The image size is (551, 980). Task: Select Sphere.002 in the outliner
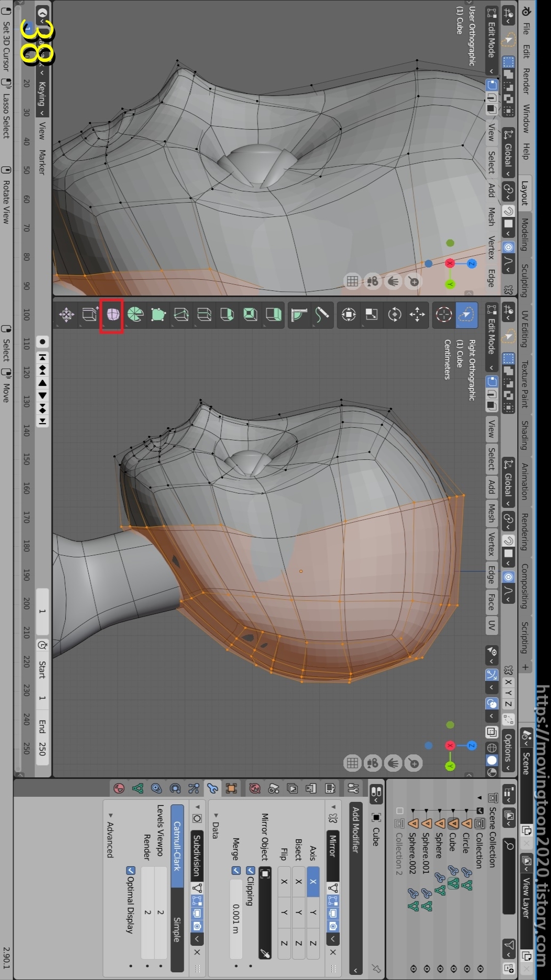tap(412, 853)
